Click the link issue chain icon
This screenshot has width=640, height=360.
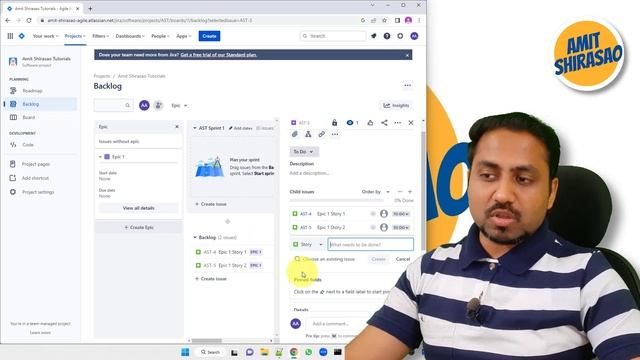point(322,134)
